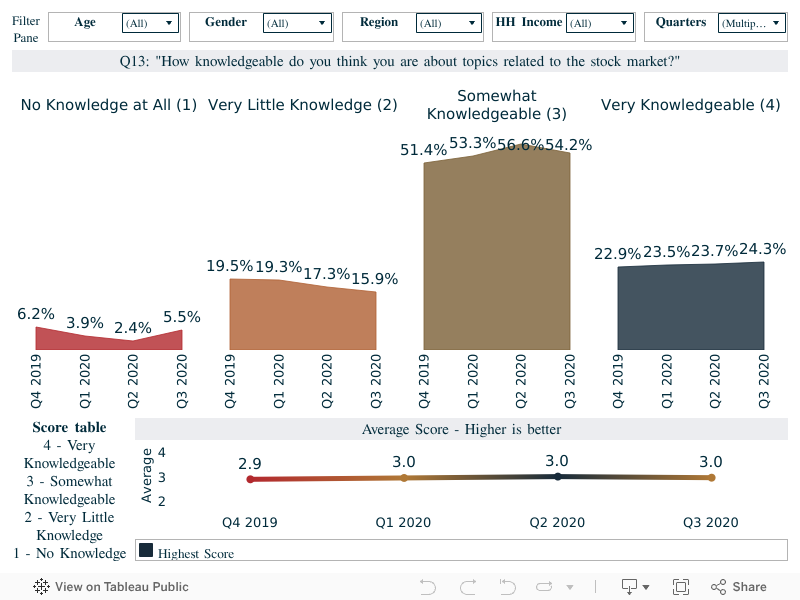
Task: Open the HH Income filter dropdown
Action: click(x=599, y=23)
